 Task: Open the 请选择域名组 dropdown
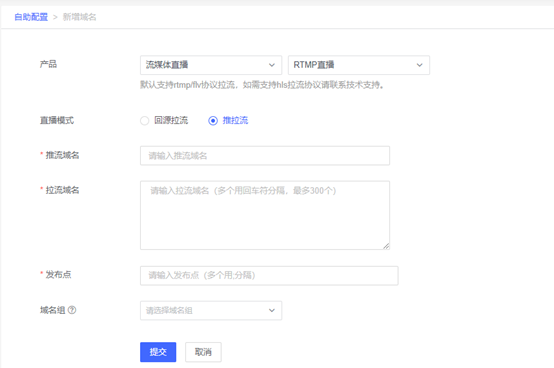click(x=211, y=310)
